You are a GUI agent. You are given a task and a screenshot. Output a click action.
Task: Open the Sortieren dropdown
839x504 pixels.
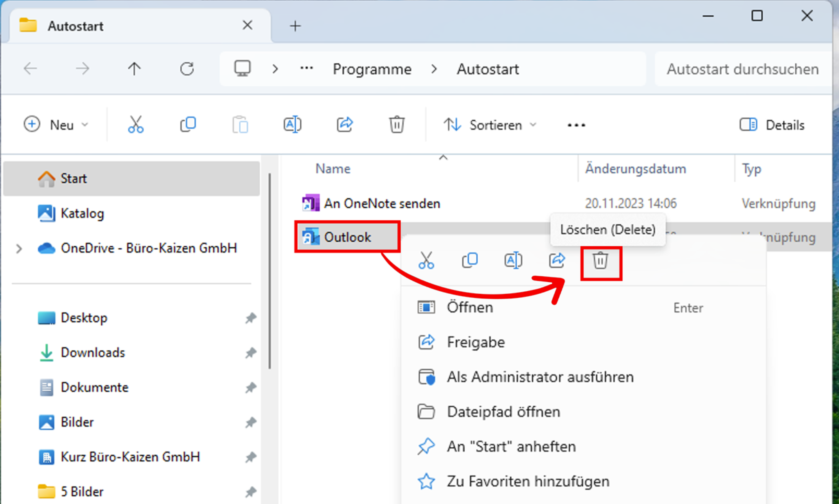coord(490,125)
